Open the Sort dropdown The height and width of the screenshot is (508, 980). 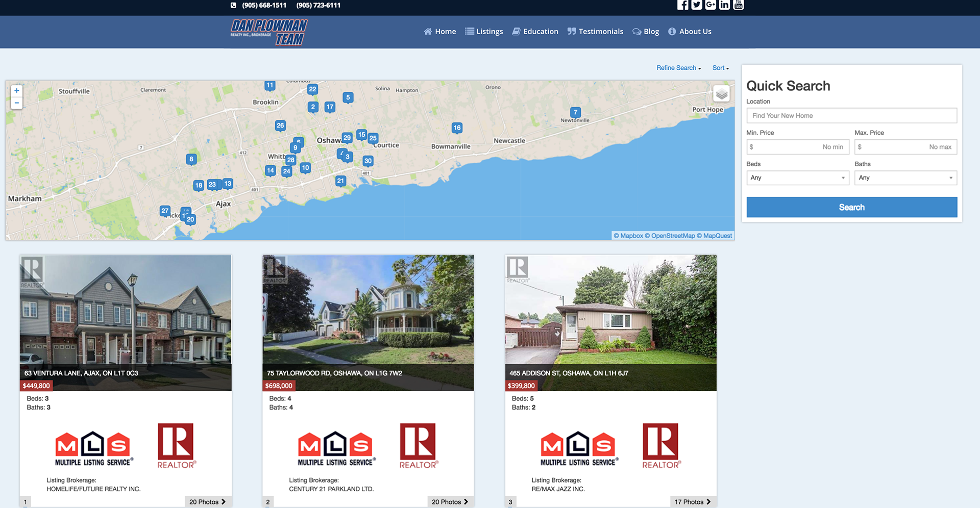click(x=720, y=68)
